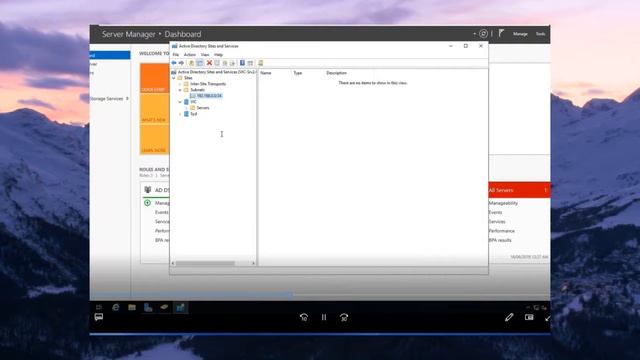
Task: Click the captions speech bubble icon
Action: point(99,317)
